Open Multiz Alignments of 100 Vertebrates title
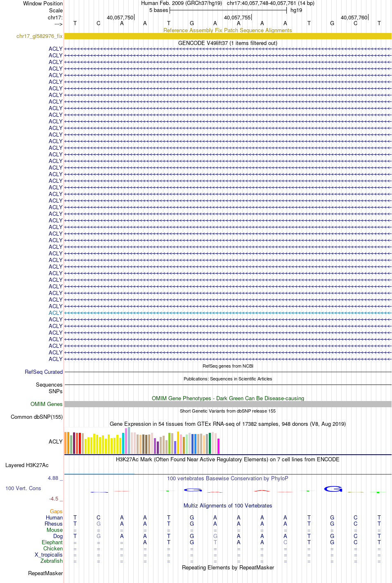This screenshot has height=583, width=392. pos(228,505)
